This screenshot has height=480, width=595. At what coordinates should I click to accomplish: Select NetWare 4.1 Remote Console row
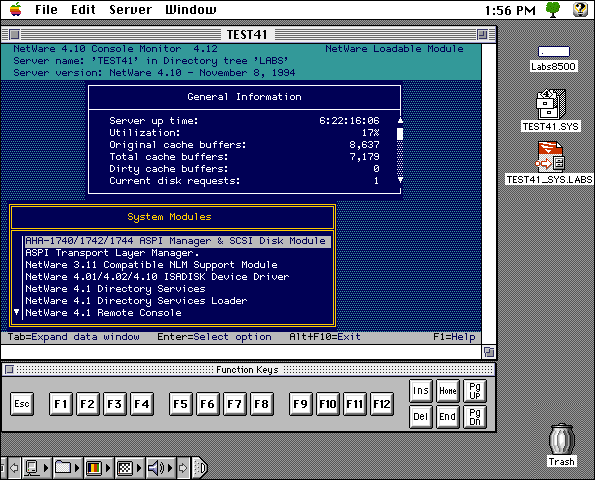click(178, 313)
